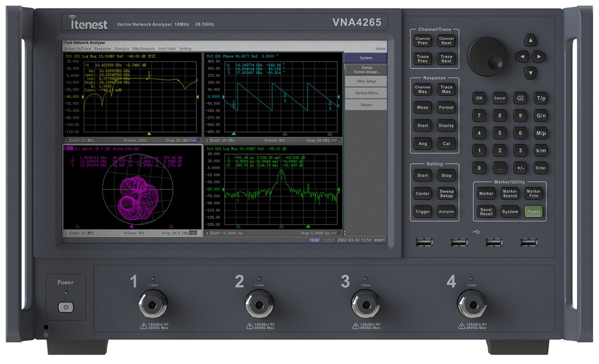Click the hardware System key

[510, 211]
